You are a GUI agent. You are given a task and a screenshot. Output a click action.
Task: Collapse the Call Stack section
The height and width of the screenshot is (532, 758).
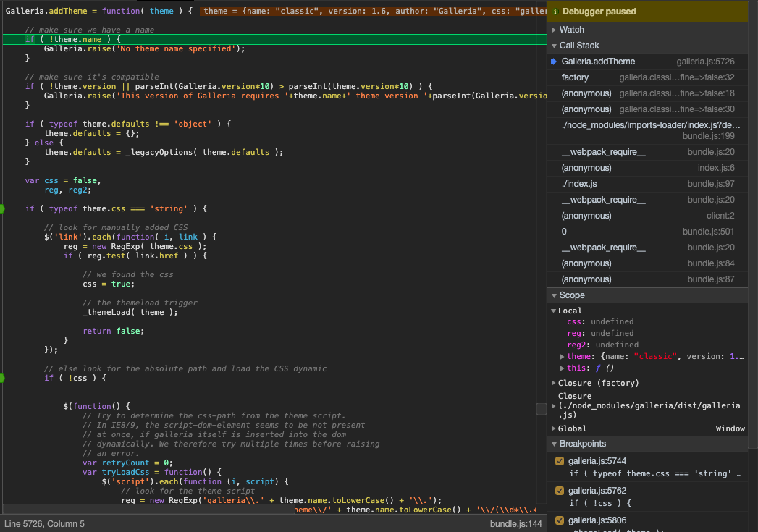pyautogui.click(x=554, y=46)
